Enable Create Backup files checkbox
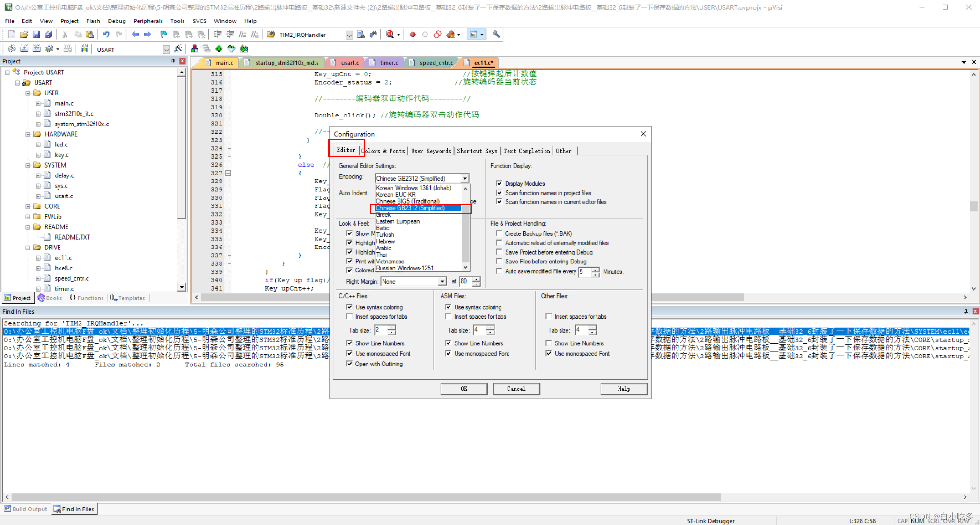The width and height of the screenshot is (980, 525). [499, 233]
